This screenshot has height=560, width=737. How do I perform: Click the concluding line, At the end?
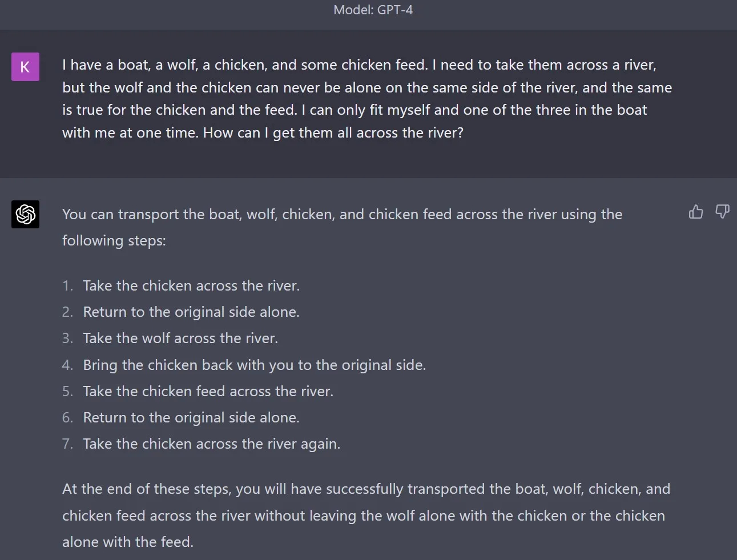[x=366, y=489]
